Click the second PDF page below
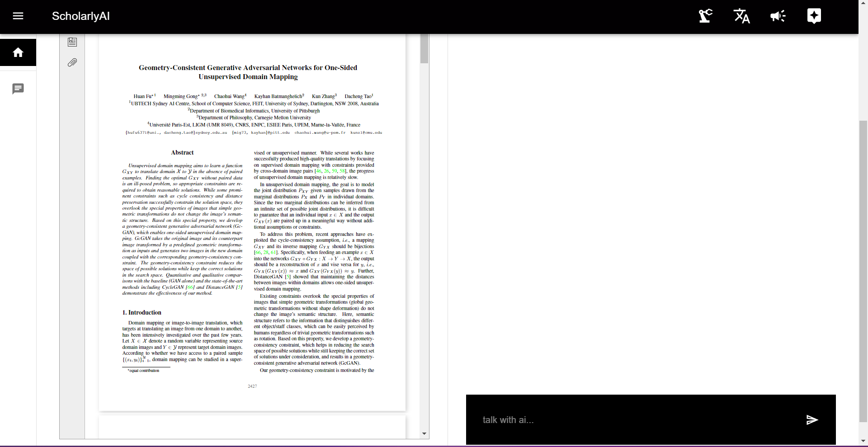This screenshot has width=868, height=447. (252, 427)
